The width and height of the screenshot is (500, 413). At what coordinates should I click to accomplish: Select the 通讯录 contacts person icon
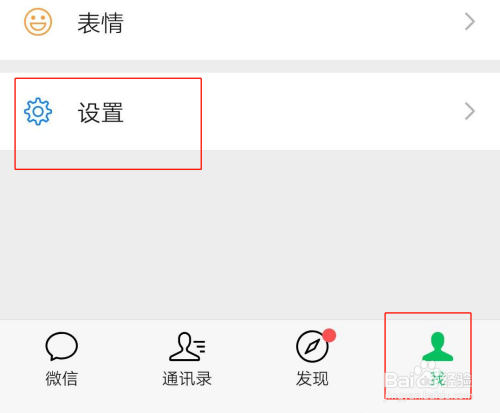tap(187, 347)
